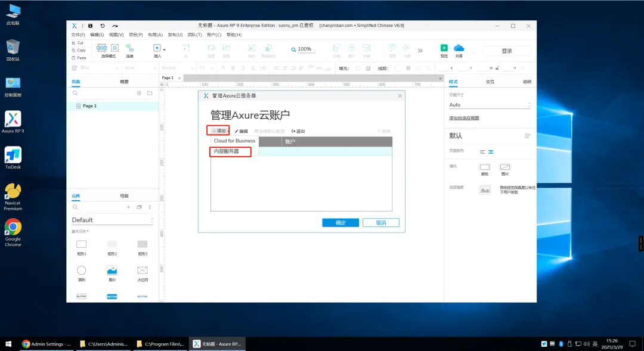Set page alignment to left

coord(482,152)
